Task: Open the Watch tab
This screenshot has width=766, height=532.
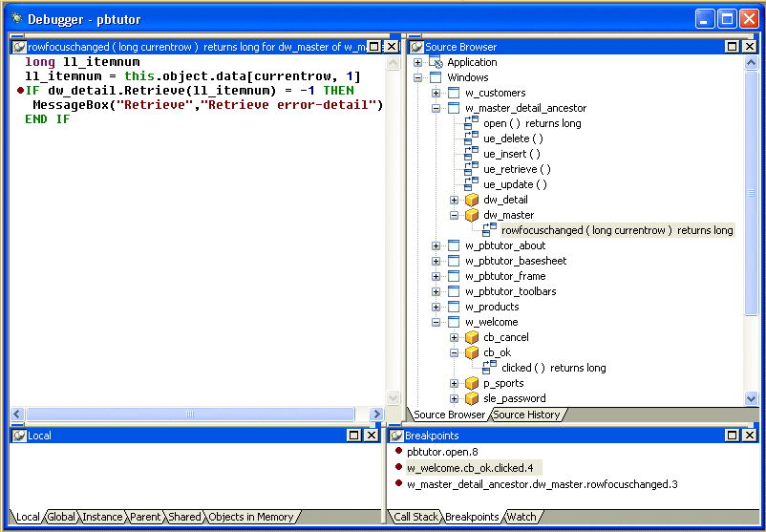Action: (x=521, y=517)
